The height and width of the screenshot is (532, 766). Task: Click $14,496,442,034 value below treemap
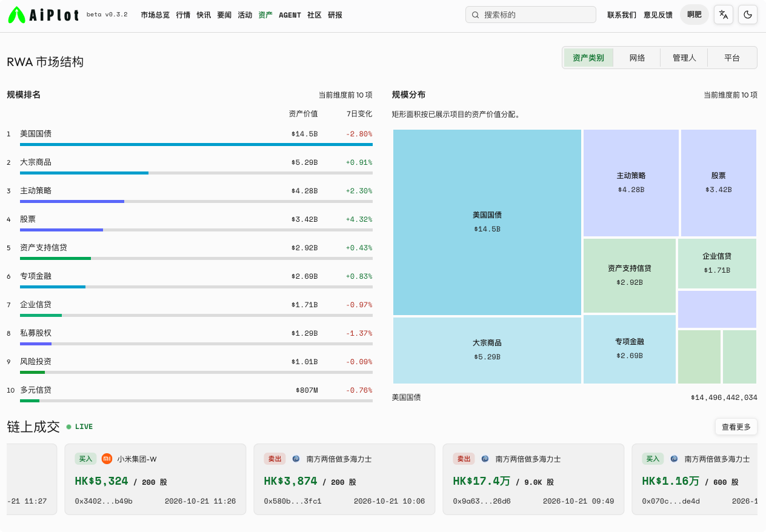(724, 397)
